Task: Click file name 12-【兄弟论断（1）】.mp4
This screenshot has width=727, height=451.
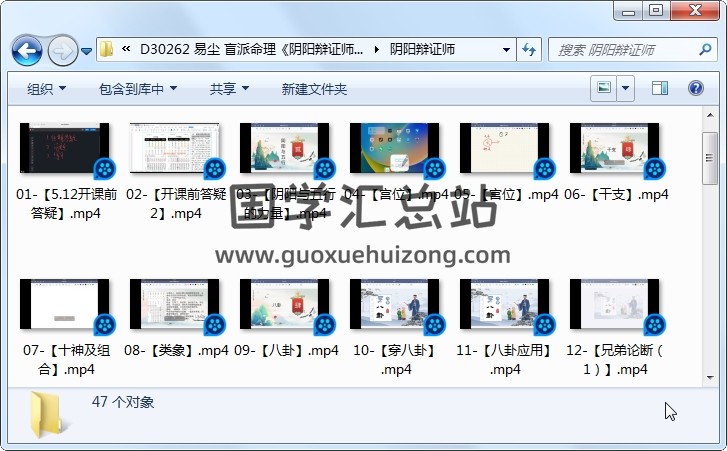Action: (x=615, y=359)
